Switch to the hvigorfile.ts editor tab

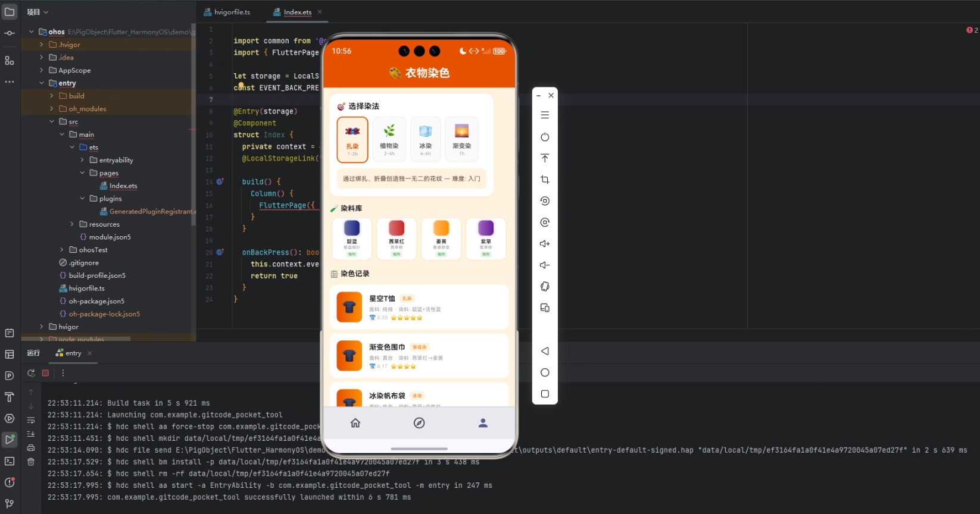tap(227, 12)
